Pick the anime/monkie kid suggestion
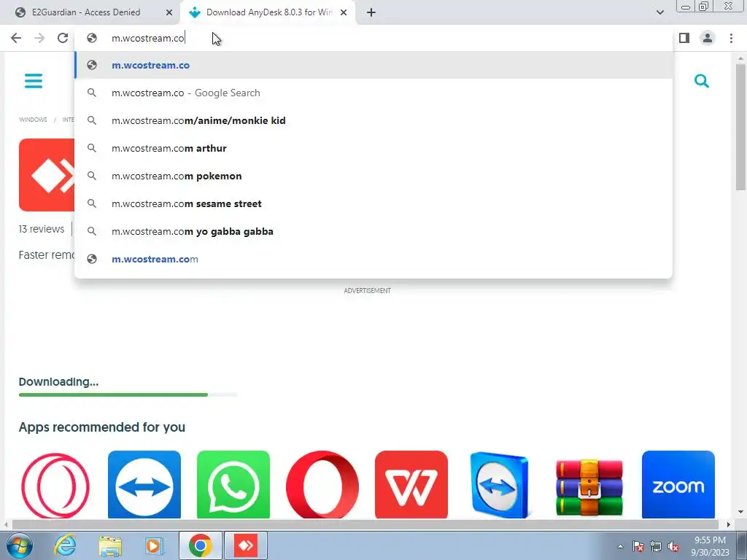Viewport: 747px width, 560px height. coord(373,120)
